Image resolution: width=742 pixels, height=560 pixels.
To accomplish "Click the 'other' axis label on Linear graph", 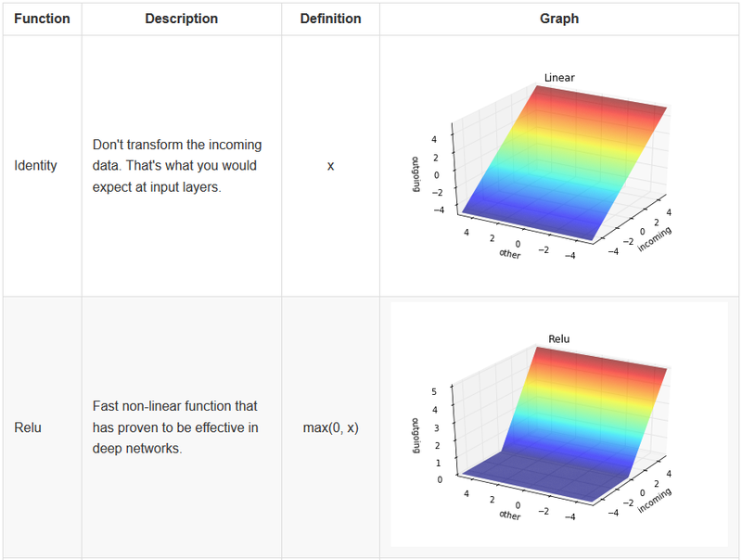I will (x=509, y=254).
